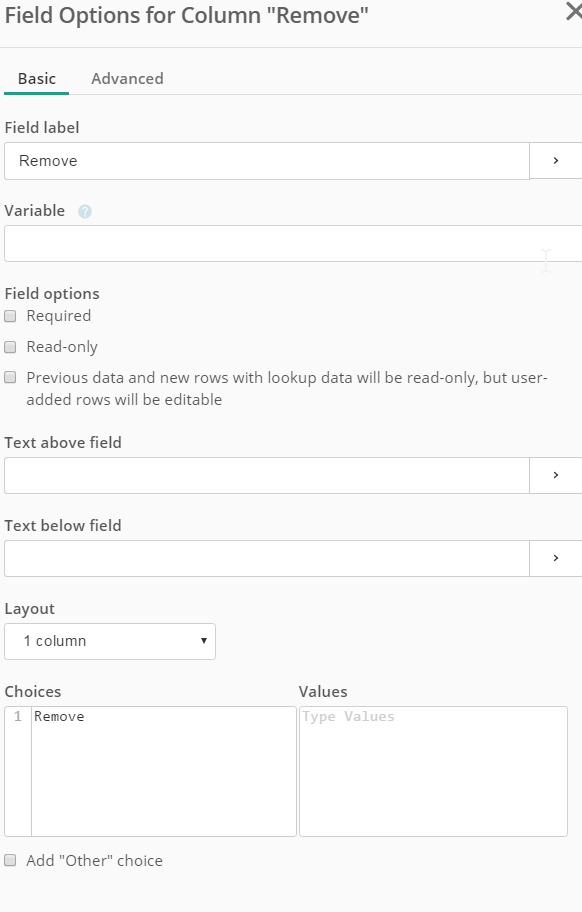
Task: Toggle the Read-only checkbox
Action: pyautogui.click(x=10, y=347)
